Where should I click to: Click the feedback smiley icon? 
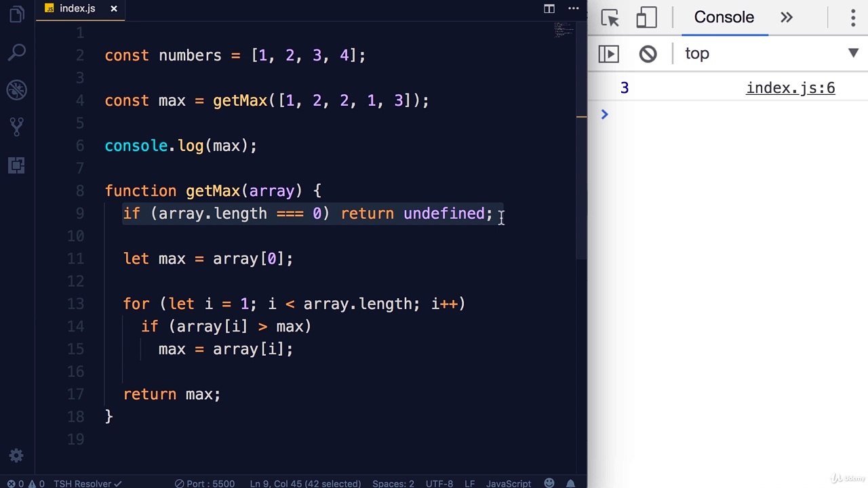coord(549,483)
